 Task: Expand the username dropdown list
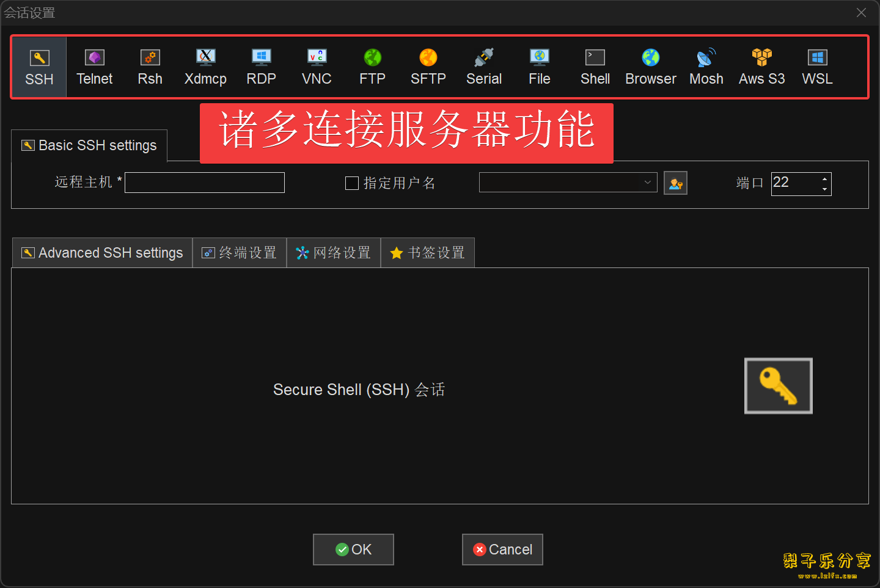(x=648, y=183)
